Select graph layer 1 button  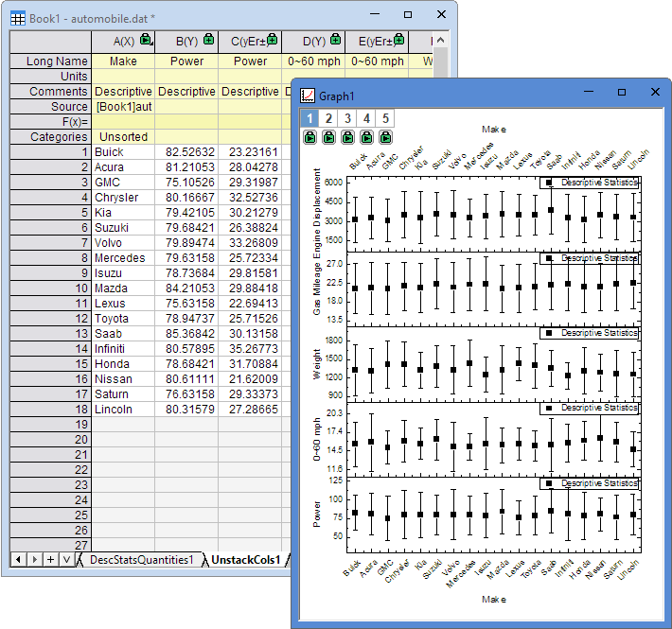click(309, 118)
